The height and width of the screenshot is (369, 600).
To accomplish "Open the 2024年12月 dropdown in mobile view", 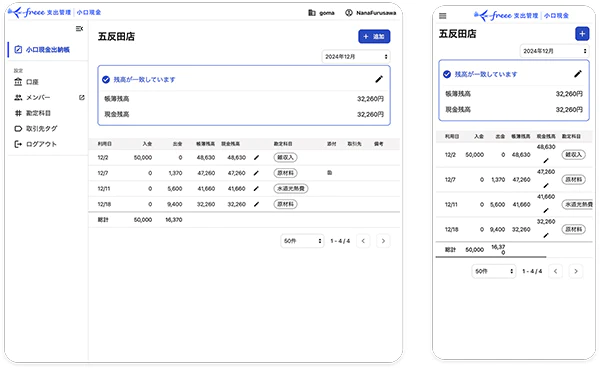I will click(x=554, y=51).
